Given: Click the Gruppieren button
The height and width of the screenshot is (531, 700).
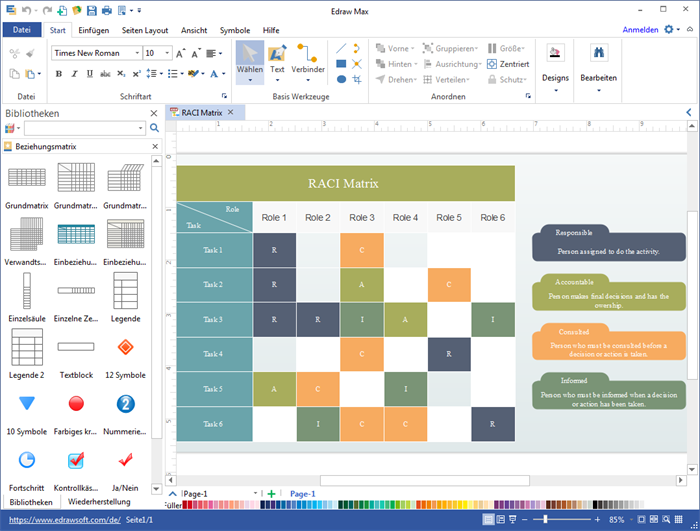Looking at the screenshot, I should pyautogui.click(x=450, y=48).
